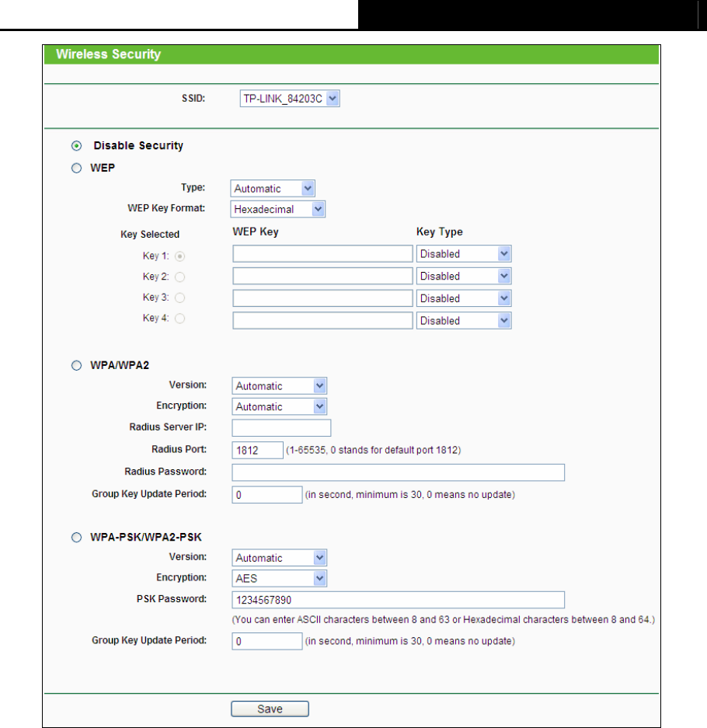Image resolution: width=707 pixels, height=728 pixels.
Task: Open the WPA/WPA2 Encryption dropdown
Action: (x=280, y=406)
